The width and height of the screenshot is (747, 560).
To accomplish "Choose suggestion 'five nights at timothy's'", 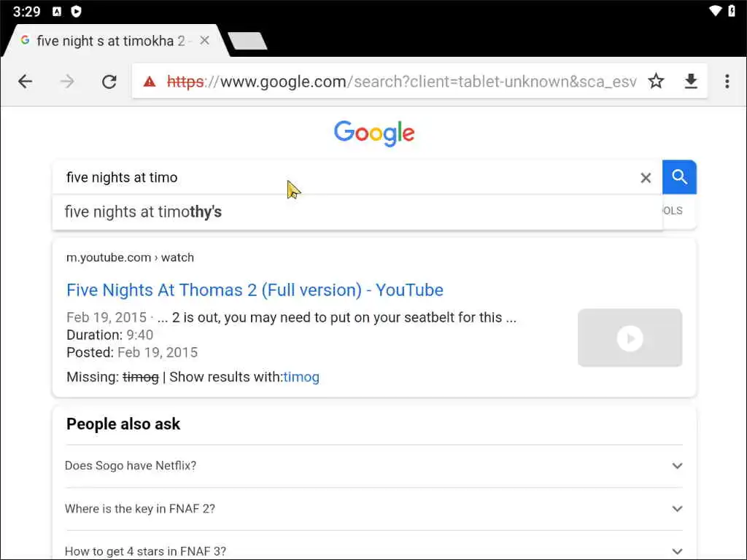I will (357, 212).
